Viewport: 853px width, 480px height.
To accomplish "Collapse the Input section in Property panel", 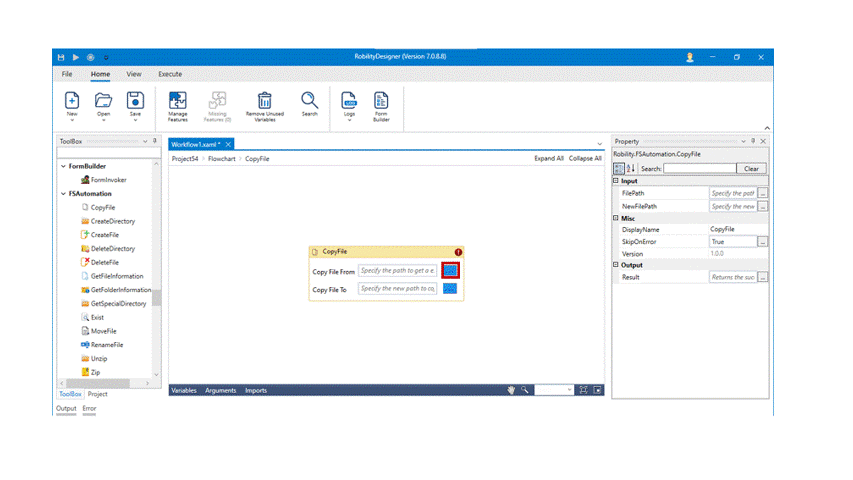I will click(x=616, y=181).
